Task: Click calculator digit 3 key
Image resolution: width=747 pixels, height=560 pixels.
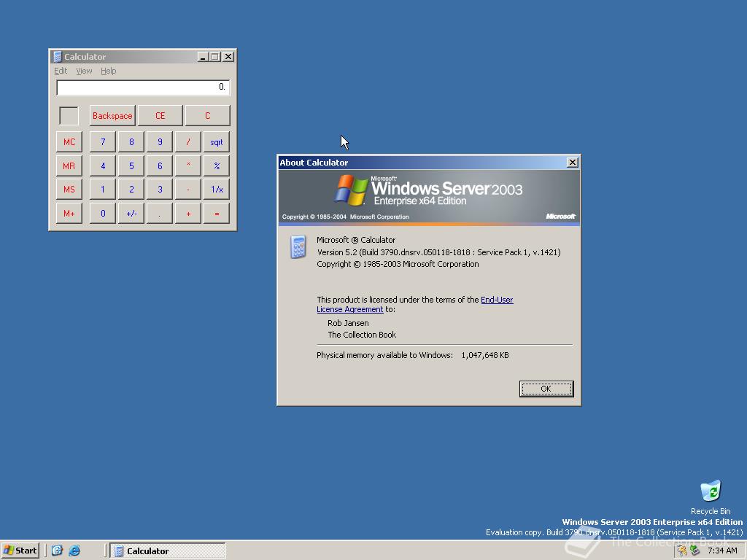Action: click(160, 190)
